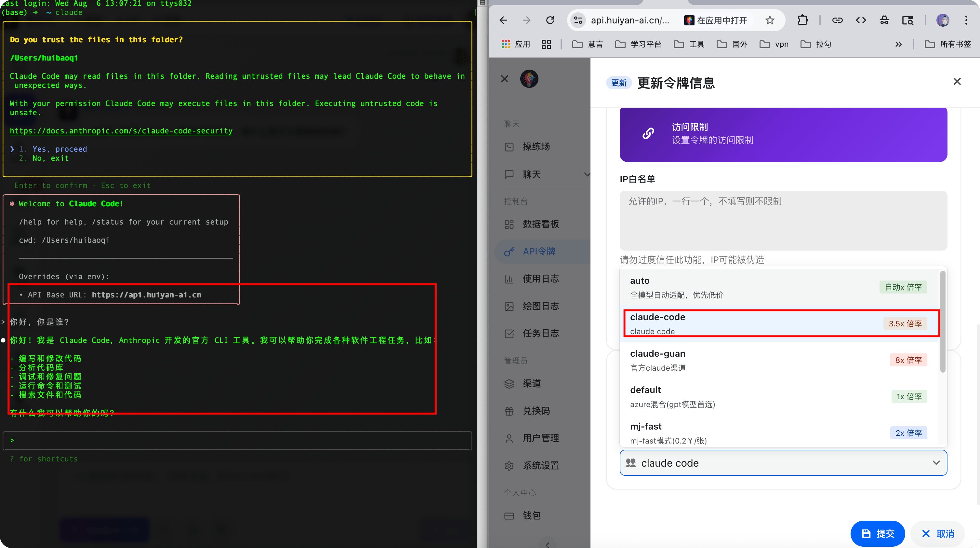Click the browser back arrow
Viewport: 980px width, 548px height.
tap(503, 20)
